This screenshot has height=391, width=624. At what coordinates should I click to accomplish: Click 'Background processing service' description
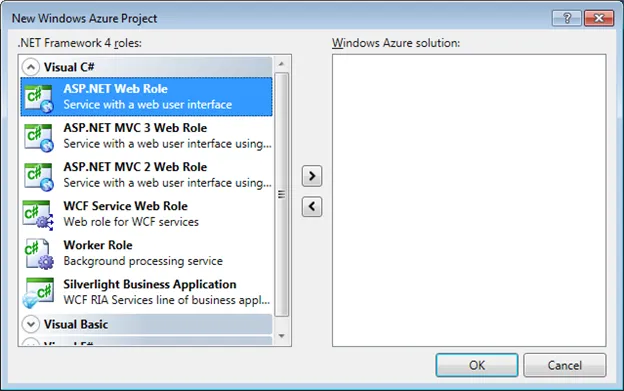(143, 261)
